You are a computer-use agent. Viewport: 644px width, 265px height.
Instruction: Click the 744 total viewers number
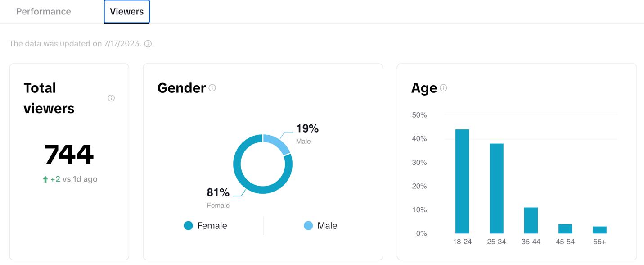tap(69, 155)
